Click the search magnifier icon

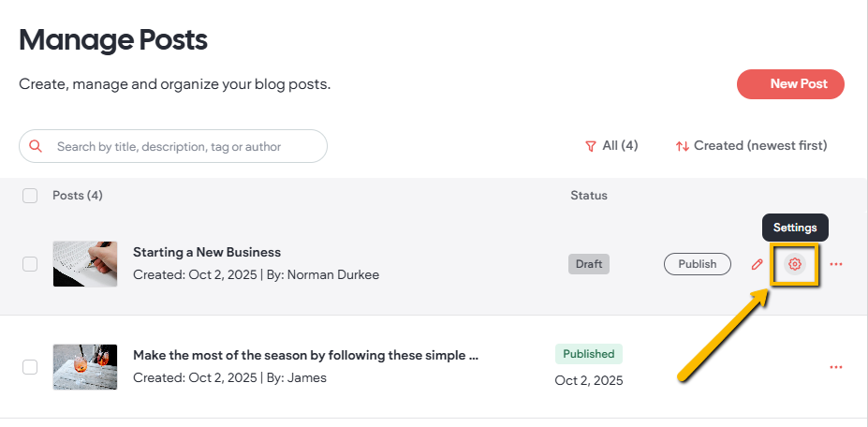click(x=37, y=146)
